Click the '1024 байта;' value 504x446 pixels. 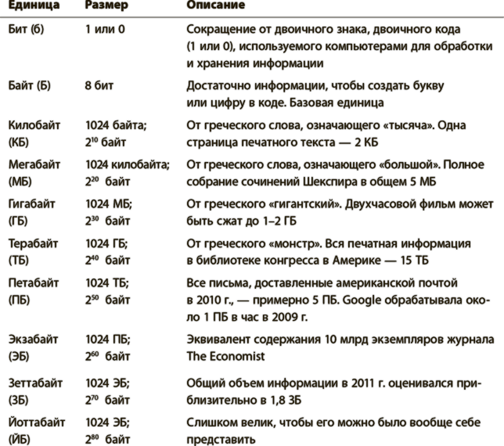coord(116,125)
